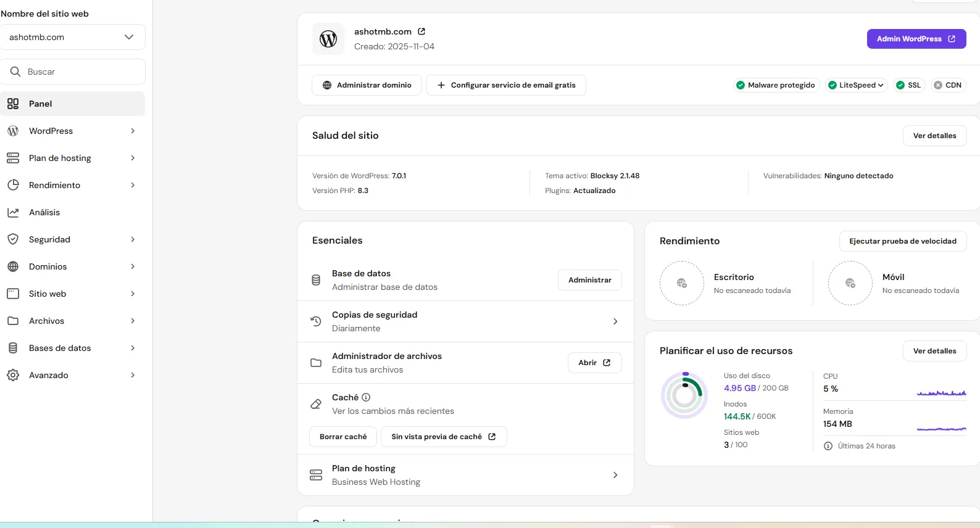Screen dimensions: 980x528
Task: Click into the Buscar search field
Action: point(73,72)
